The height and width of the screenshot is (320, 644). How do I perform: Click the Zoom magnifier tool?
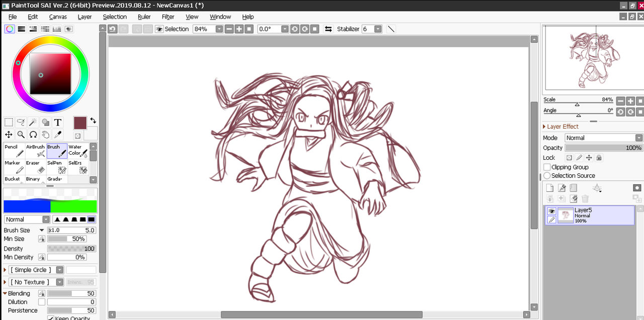pyautogui.click(x=21, y=134)
